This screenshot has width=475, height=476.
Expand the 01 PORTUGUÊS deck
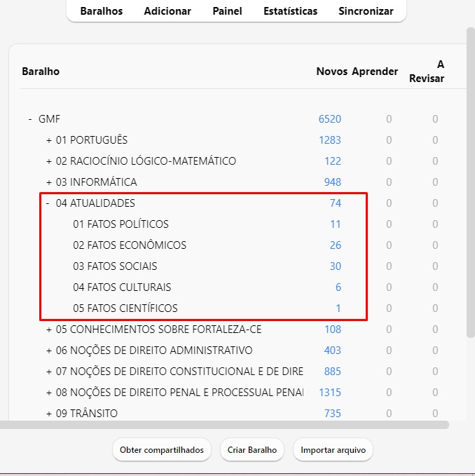[x=49, y=140]
